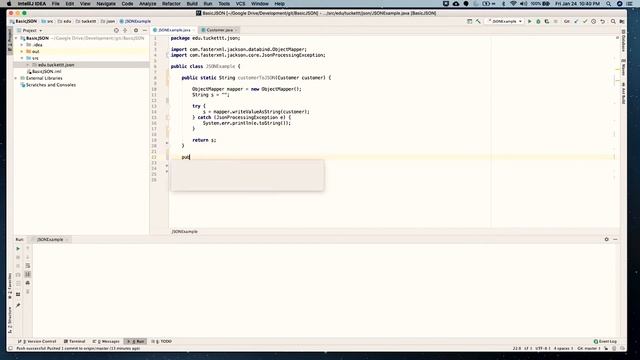Image resolution: width=640 pixels, height=360 pixels.
Task: Toggle the Project tool window side tab
Action: (10, 39)
